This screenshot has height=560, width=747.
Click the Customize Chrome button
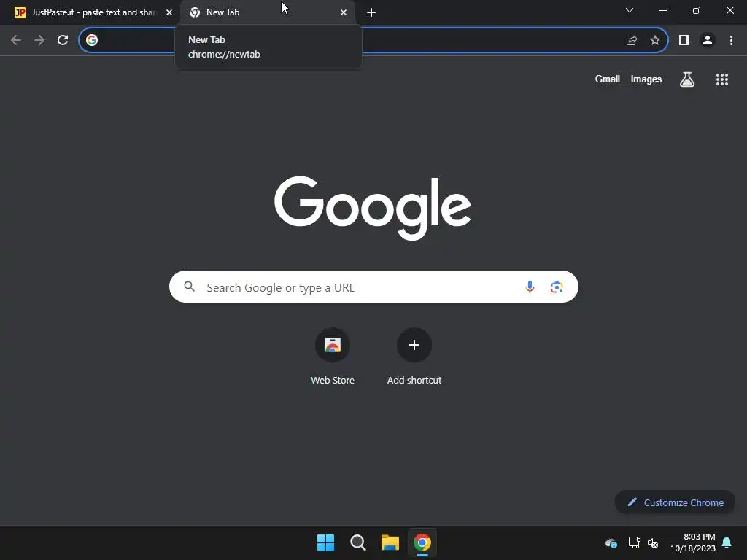[x=675, y=502]
